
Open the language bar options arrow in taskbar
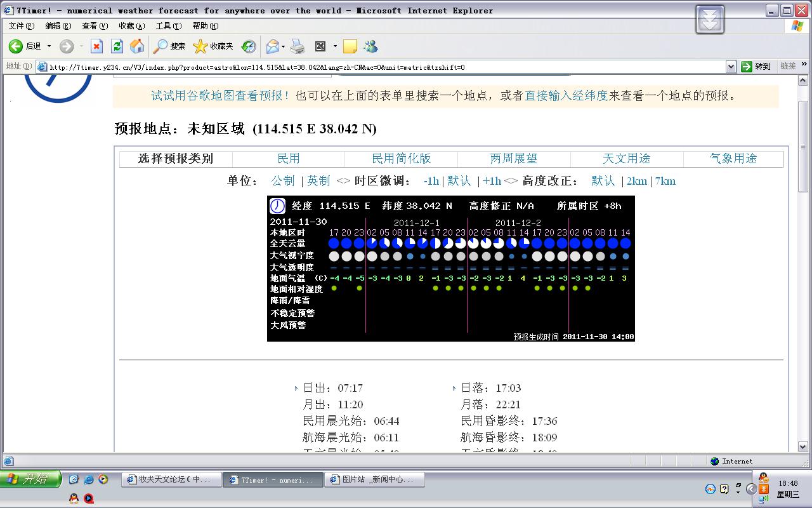[738, 492]
